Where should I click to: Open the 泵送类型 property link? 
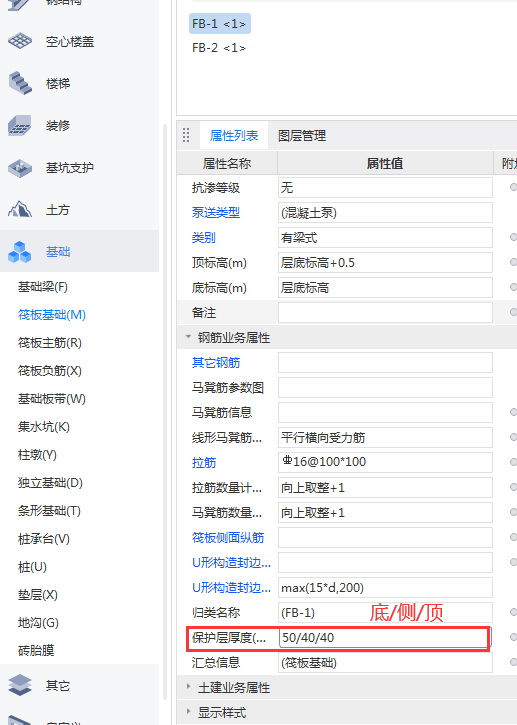pyautogui.click(x=216, y=213)
